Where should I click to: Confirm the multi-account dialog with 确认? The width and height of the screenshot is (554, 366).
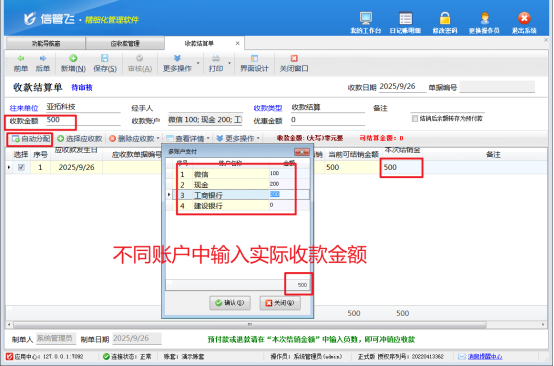230,303
